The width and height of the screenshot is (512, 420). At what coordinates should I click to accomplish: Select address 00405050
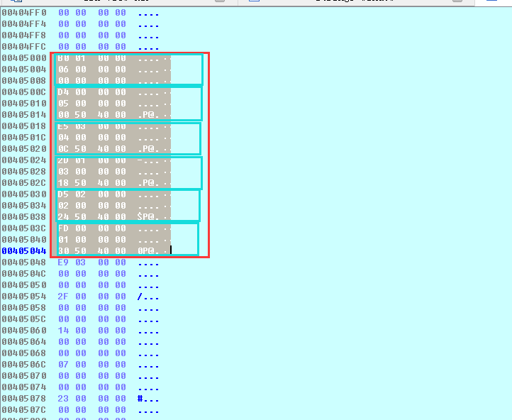pos(24,285)
